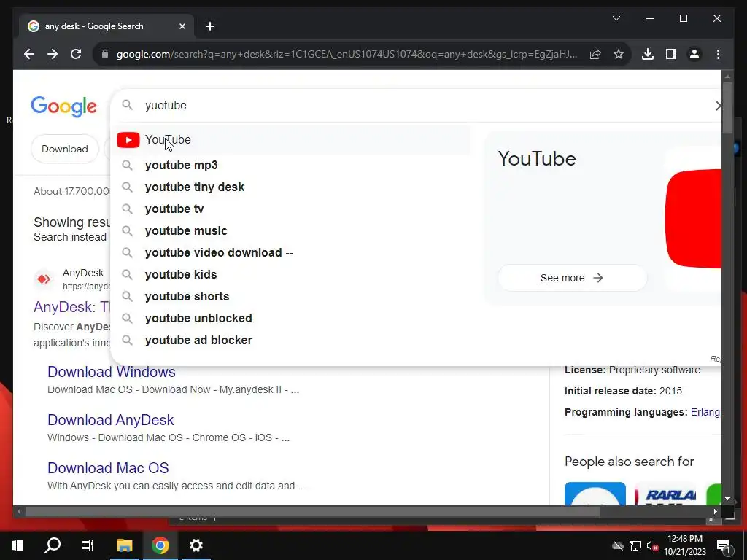Choose 'youtube shorts' suggestion
The height and width of the screenshot is (560, 747).
(x=290, y=297)
